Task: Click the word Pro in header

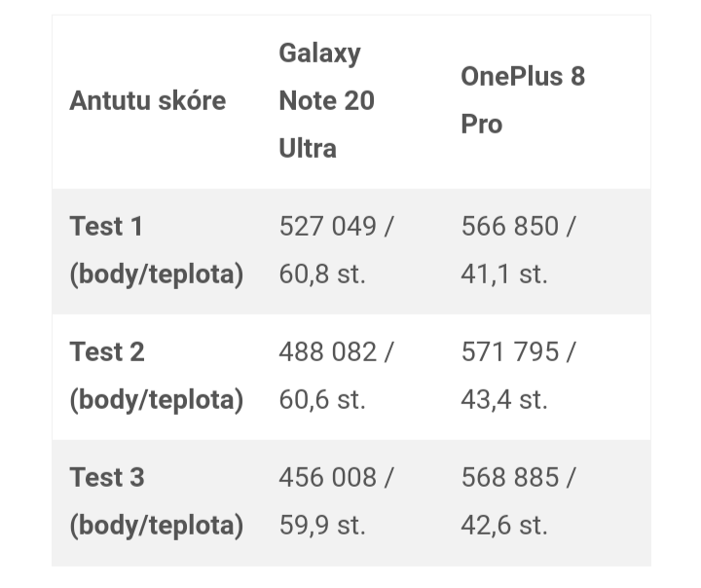Action: [482, 124]
